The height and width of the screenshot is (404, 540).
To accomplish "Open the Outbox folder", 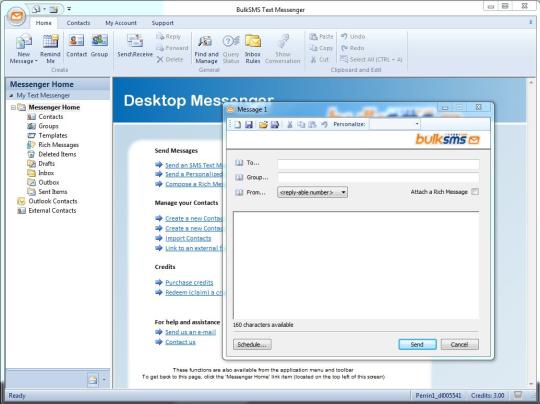I will (49, 182).
